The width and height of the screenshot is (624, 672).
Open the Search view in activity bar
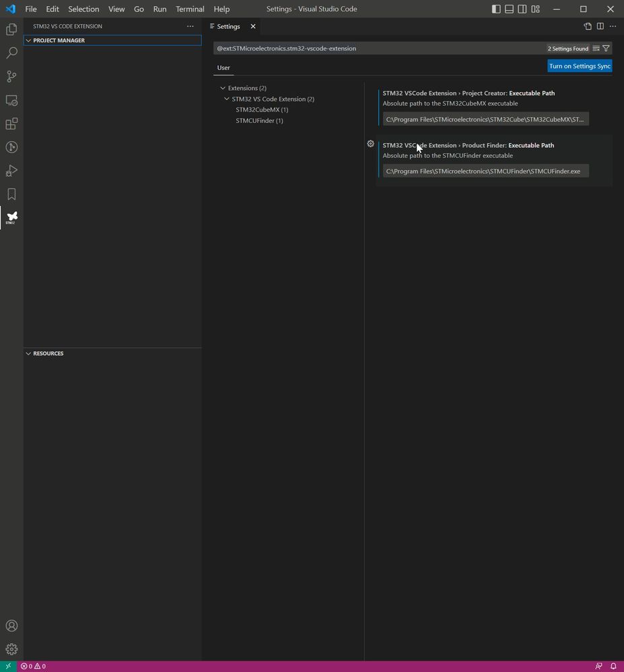(x=11, y=52)
